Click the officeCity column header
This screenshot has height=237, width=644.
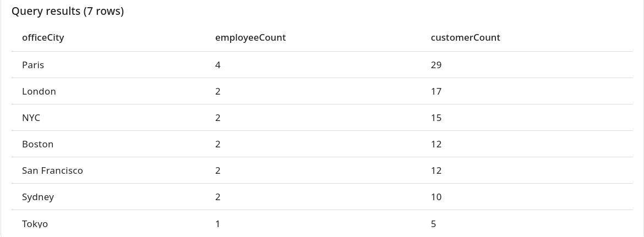[43, 37]
